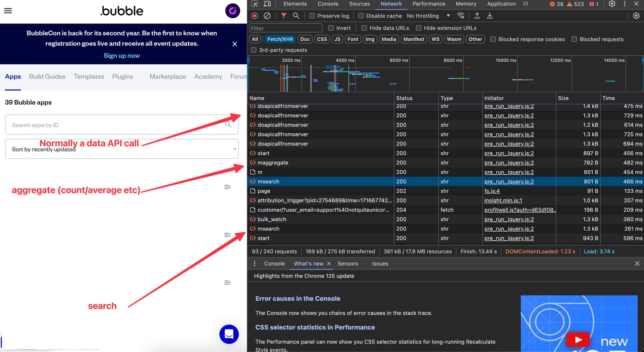Click the red record network log button
Image resolution: width=644 pixels, height=352 pixels.
tap(255, 16)
